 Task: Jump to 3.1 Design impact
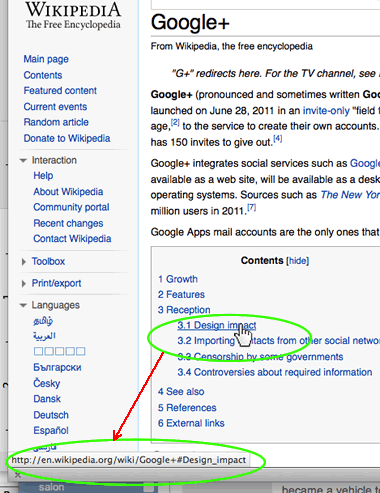217,325
